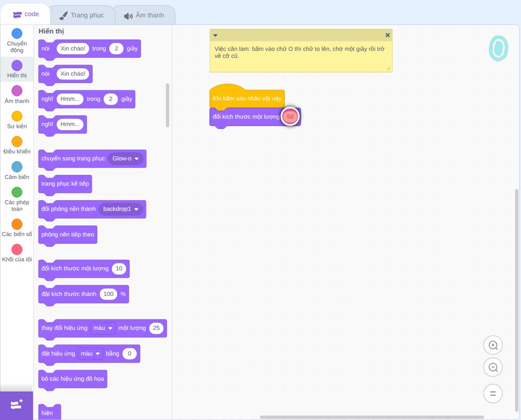Screen dimensions: 521x420
Task: Open the Glow-o costume dropdown
Action: [x=126, y=158]
